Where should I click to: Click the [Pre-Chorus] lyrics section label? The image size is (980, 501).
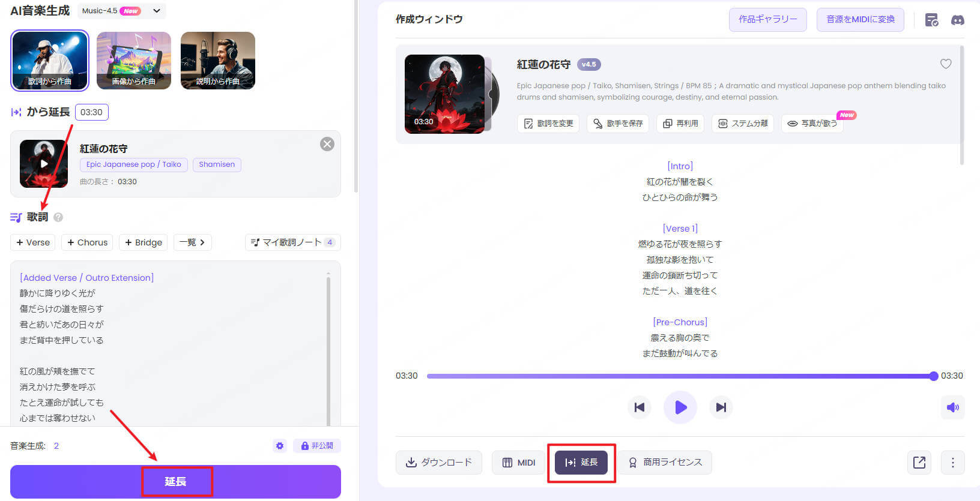(x=680, y=322)
